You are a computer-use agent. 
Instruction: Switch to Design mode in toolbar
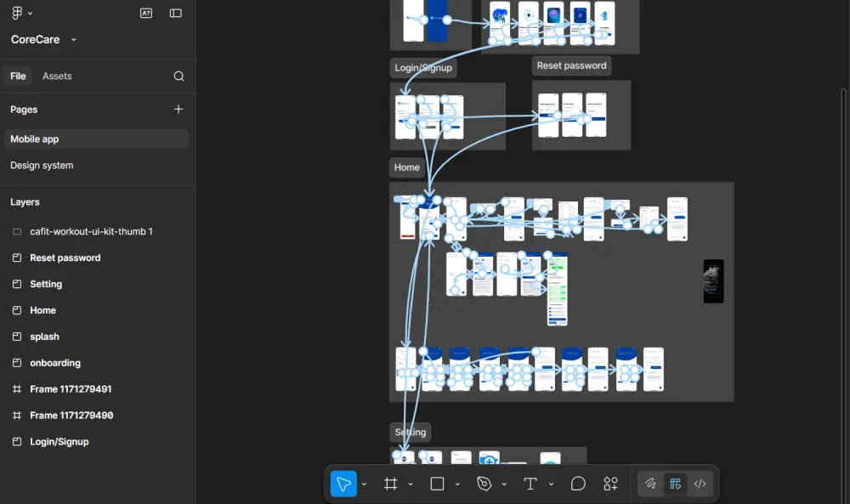675,484
